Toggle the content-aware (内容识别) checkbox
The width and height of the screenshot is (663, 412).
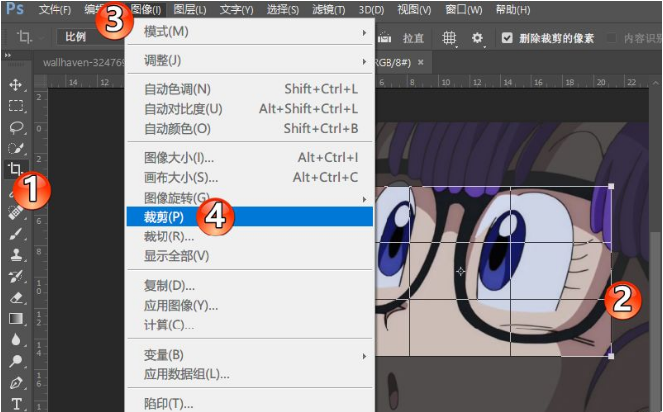click(611, 38)
